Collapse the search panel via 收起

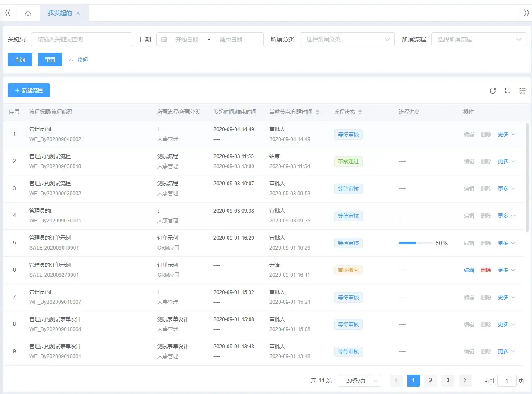pyautogui.click(x=81, y=59)
